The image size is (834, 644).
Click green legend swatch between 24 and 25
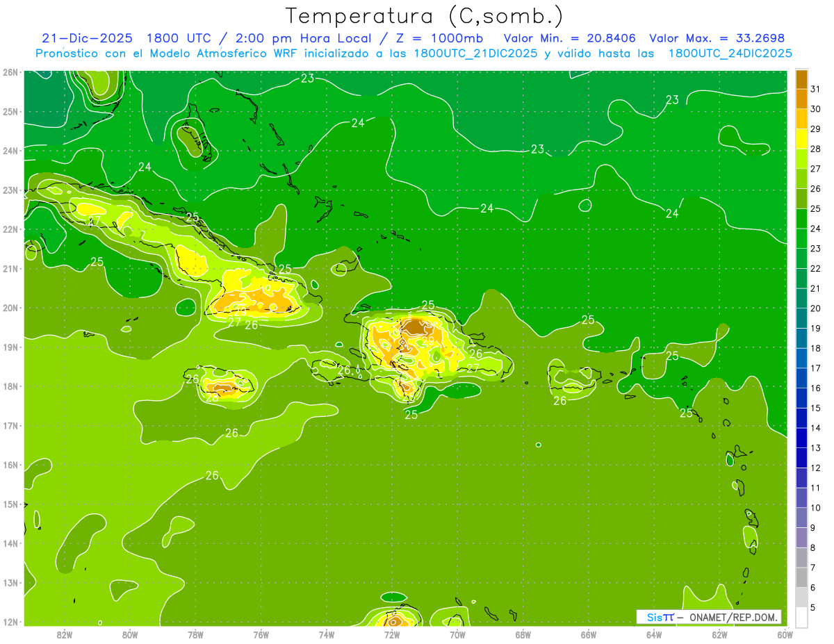(x=801, y=219)
